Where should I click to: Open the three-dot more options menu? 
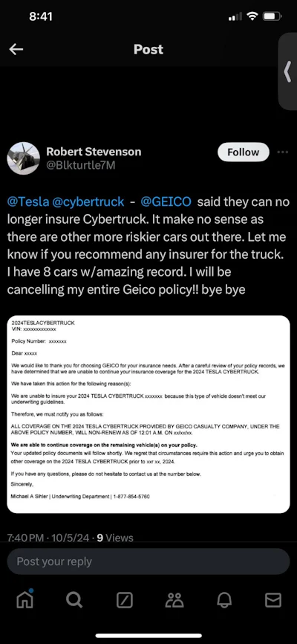[x=283, y=152]
